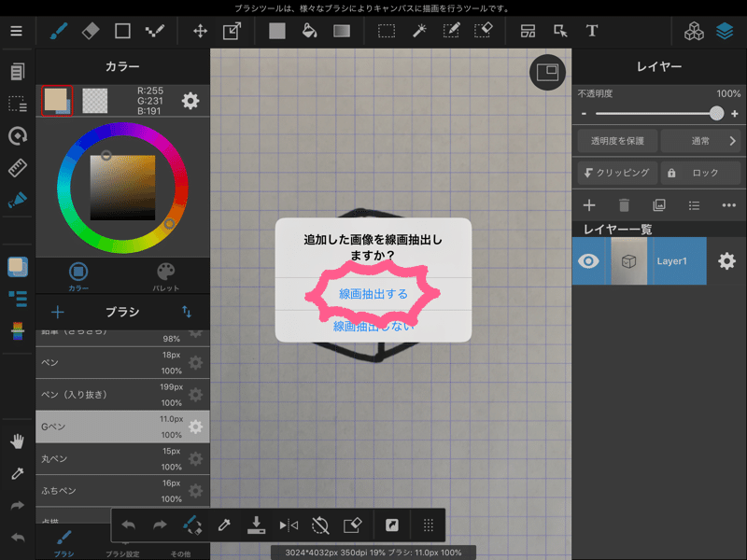Confirm 線画抽出する in dialog

(373, 294)
